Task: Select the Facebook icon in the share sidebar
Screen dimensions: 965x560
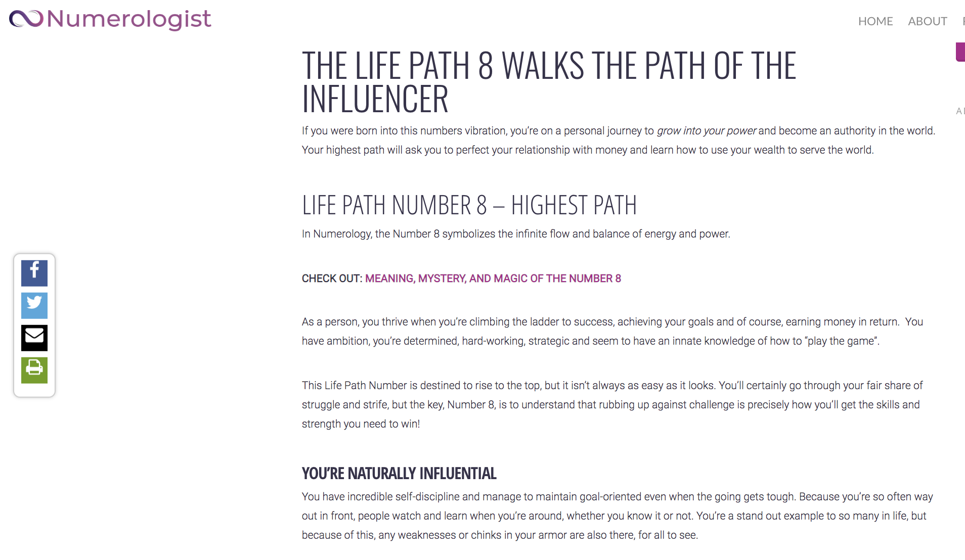Action: [x=34, y=273]
